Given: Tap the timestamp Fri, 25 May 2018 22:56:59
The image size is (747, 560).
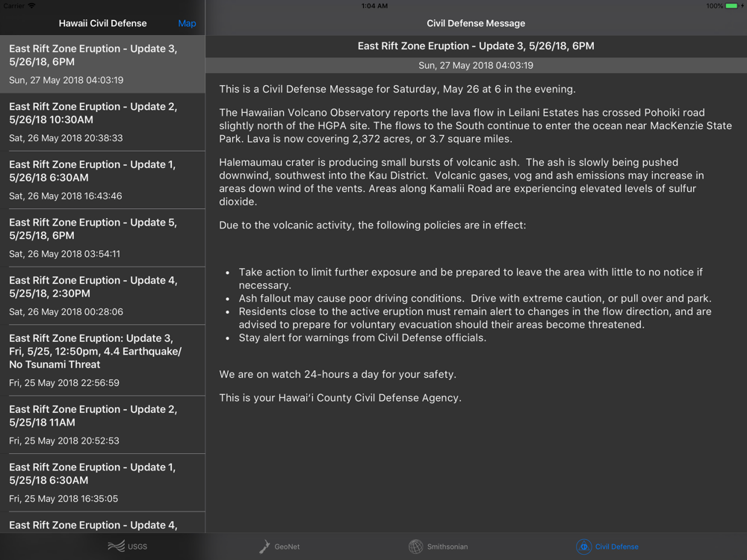Looking at the screenshot, I should click(x=63, y=383).
